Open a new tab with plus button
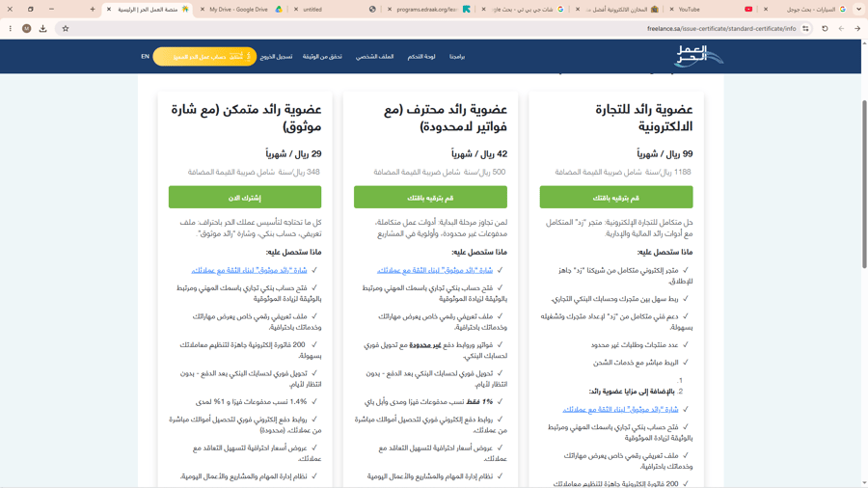The width and height of the screenshot is (868, 488). tap(93, 9)
